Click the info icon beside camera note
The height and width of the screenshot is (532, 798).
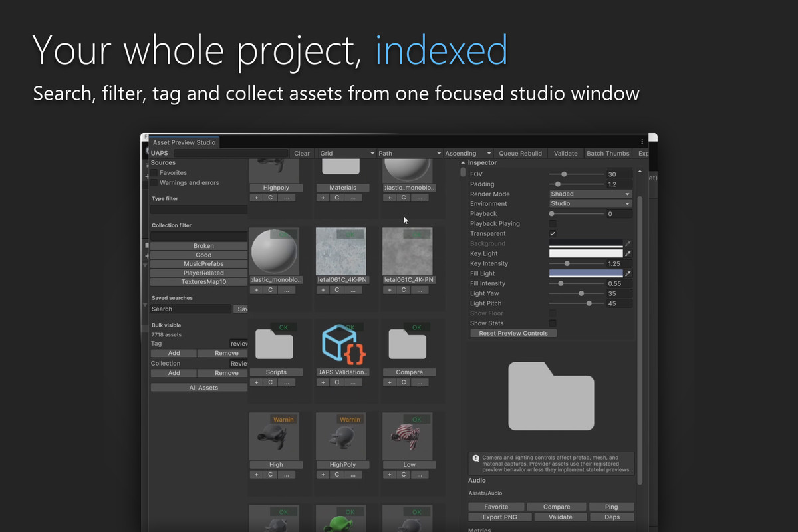click(x=476, y=458)
